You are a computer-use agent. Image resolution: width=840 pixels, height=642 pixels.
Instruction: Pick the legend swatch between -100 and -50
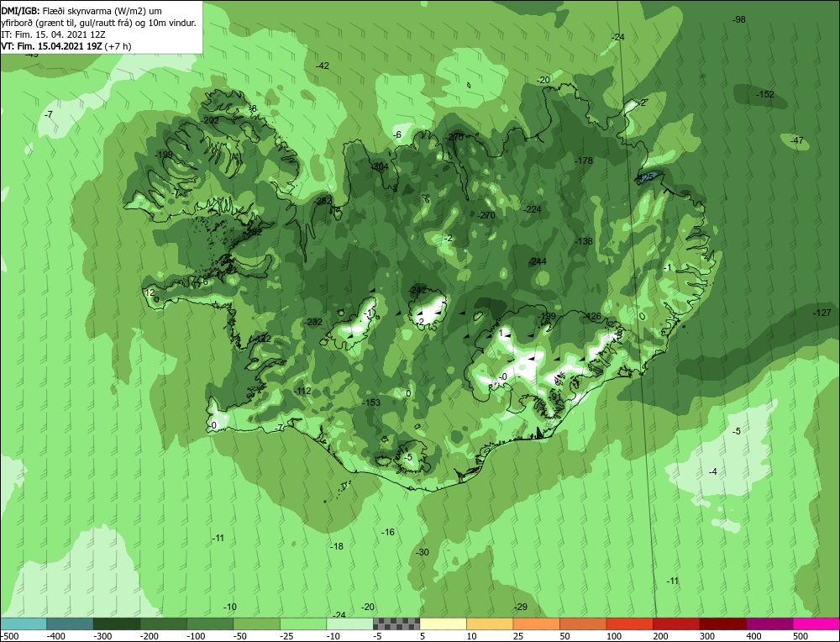(x=209, y=624)
